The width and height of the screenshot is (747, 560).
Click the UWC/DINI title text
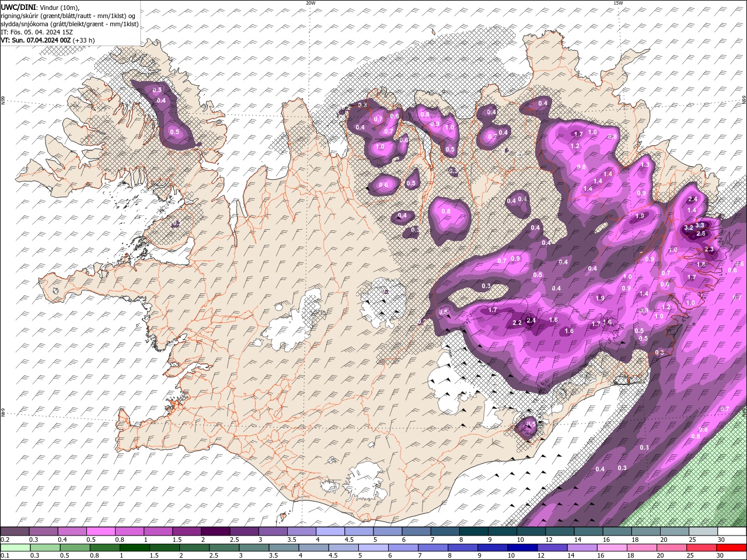17,7
